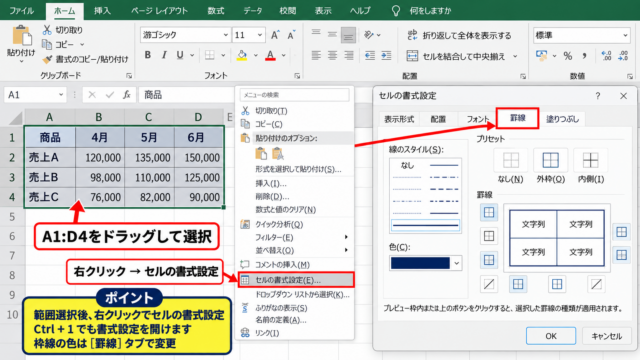Screen dimensions: 640x360
Task: Click the Percent Style % icon
Action: 568,56
